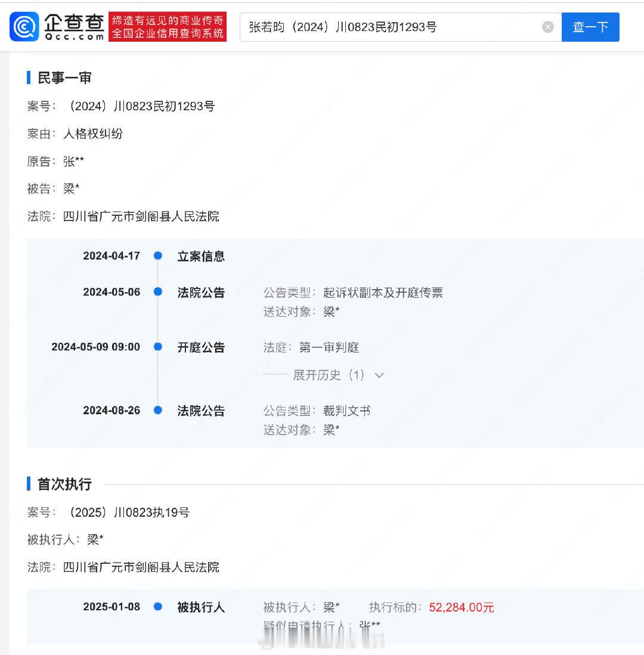Open the Qichacha logo home icon
The width and height of the screenshot is (644, 655).
[24, 27]
